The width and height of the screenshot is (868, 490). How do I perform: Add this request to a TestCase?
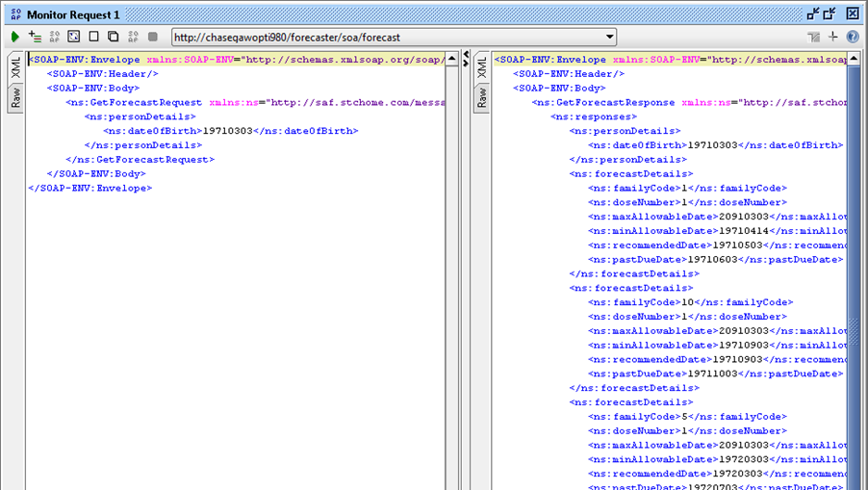click(x=35, y=38)
